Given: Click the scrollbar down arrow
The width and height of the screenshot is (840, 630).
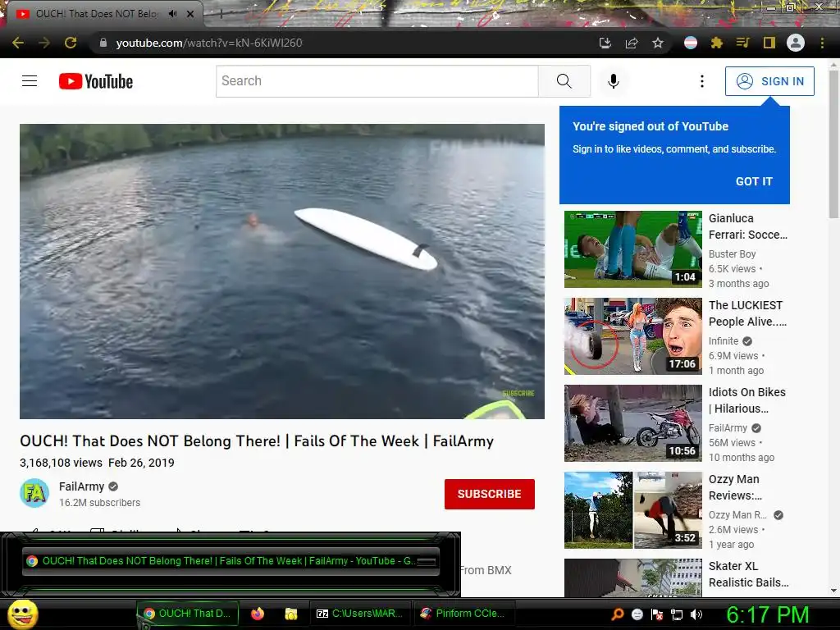Looking at the screenshot, I should point(833,591).
